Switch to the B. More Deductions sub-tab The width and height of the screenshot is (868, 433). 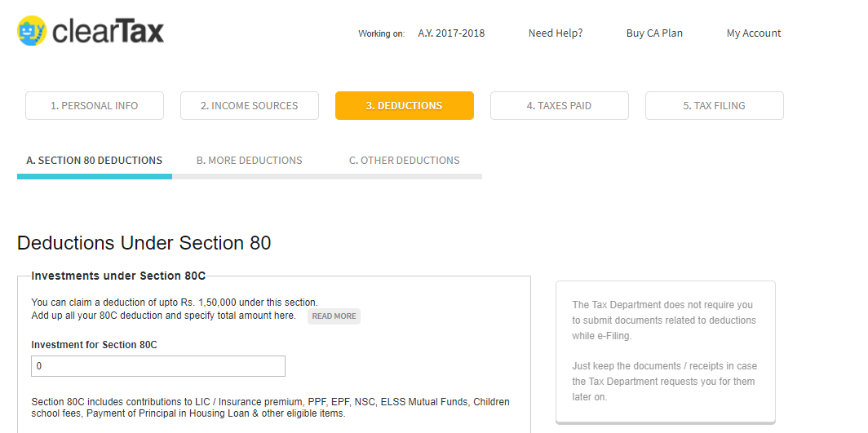point(250,161)
